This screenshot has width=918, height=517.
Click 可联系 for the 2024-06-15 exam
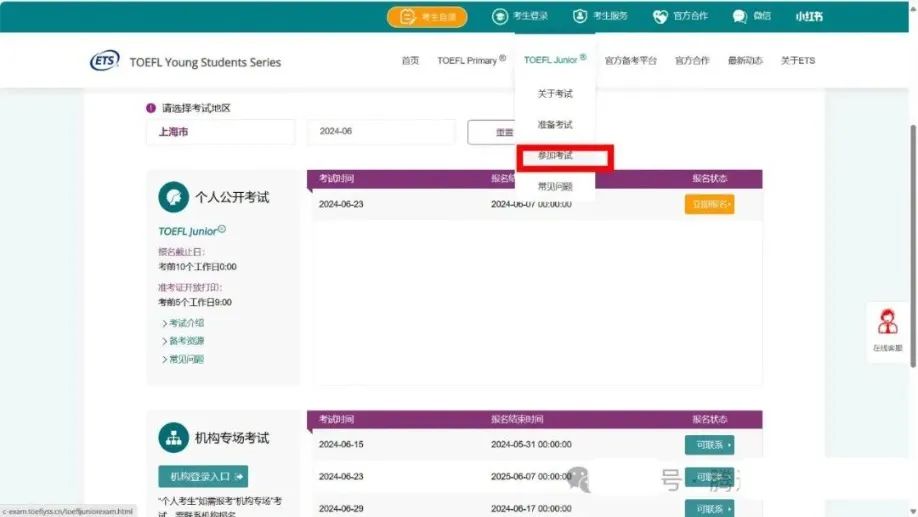[709, 445]
